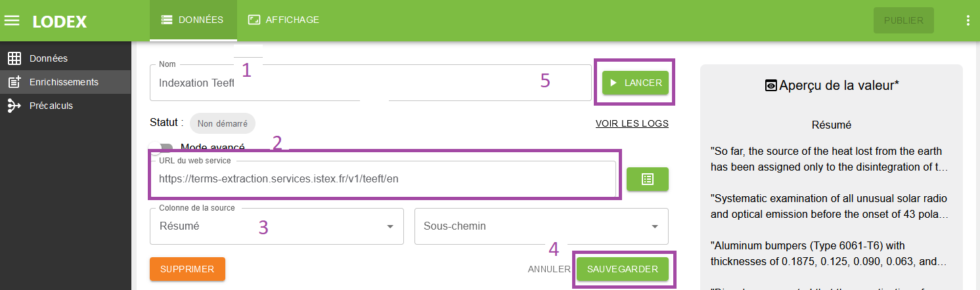Open the web service catalog list icon
Screen dimensions: 980x290
coord(647,179)
